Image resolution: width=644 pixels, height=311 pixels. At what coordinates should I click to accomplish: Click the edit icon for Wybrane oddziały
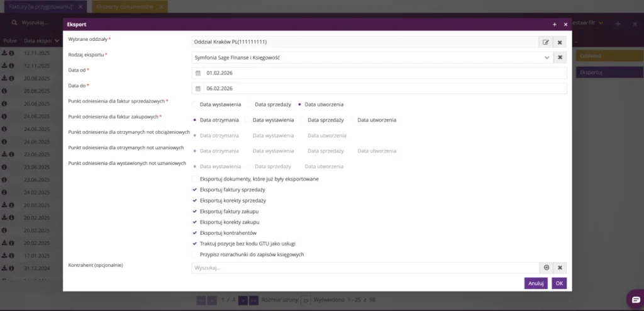(546, 42)
